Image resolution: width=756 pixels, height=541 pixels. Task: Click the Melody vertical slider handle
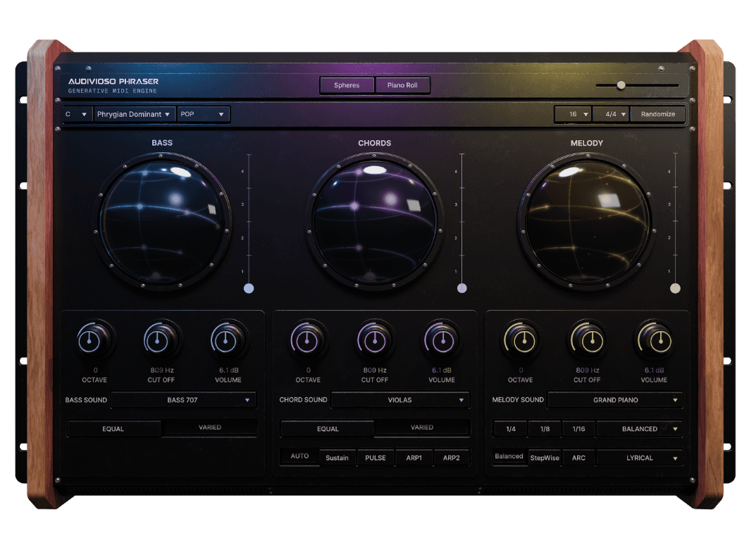(676, 288)
